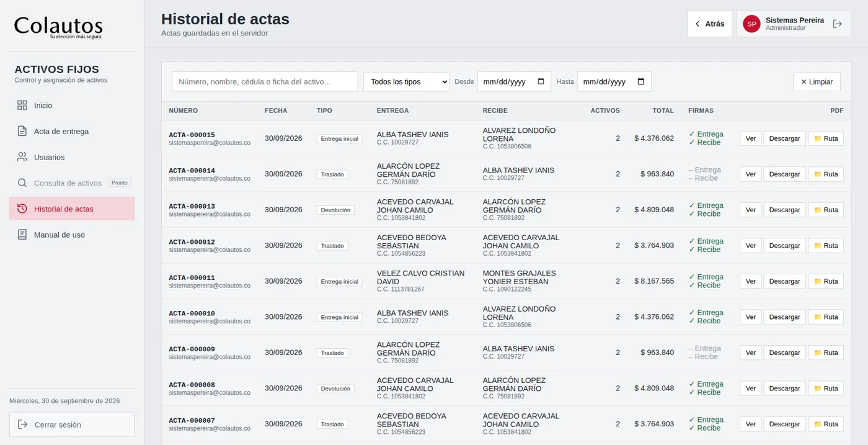View ACTA-000014
The height and width of the screenshot is (445, 868).
[x=750, y=174]
